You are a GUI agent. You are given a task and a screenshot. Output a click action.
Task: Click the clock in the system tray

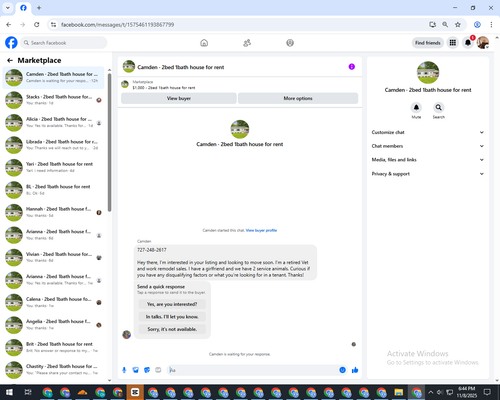point(466,392)
